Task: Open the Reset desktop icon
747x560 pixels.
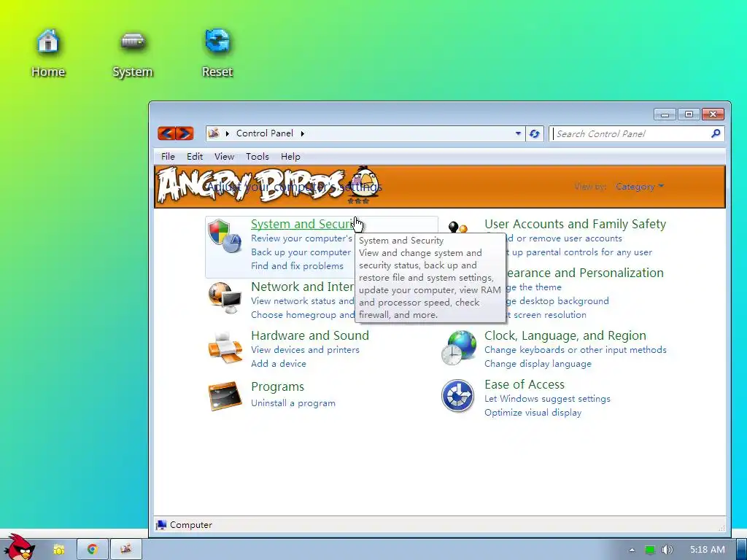Action: pyautogui.click(x=217, y=52)
